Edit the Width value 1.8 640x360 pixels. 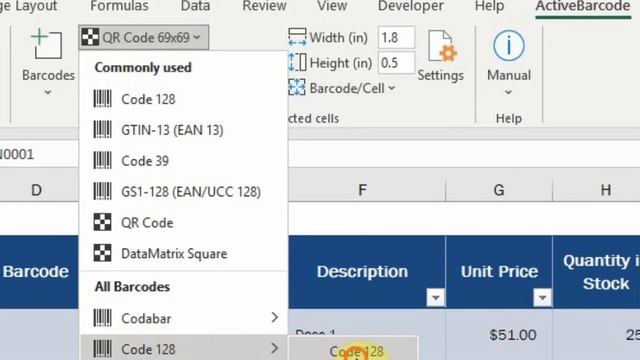click(396, 38)
